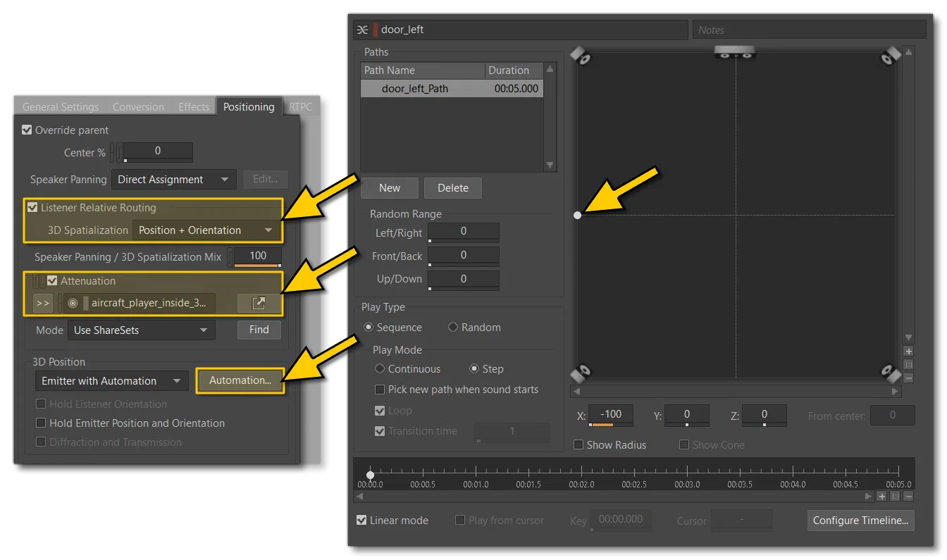
Task: Click the bottom-right speaker icon in the path view
Action: click(x=891, y=371)
